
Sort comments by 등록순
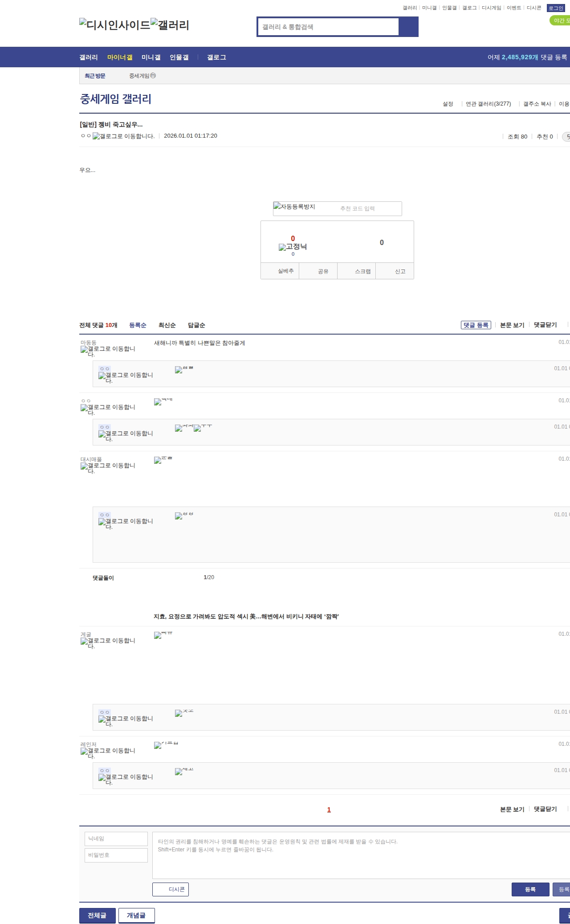(138, 325)
